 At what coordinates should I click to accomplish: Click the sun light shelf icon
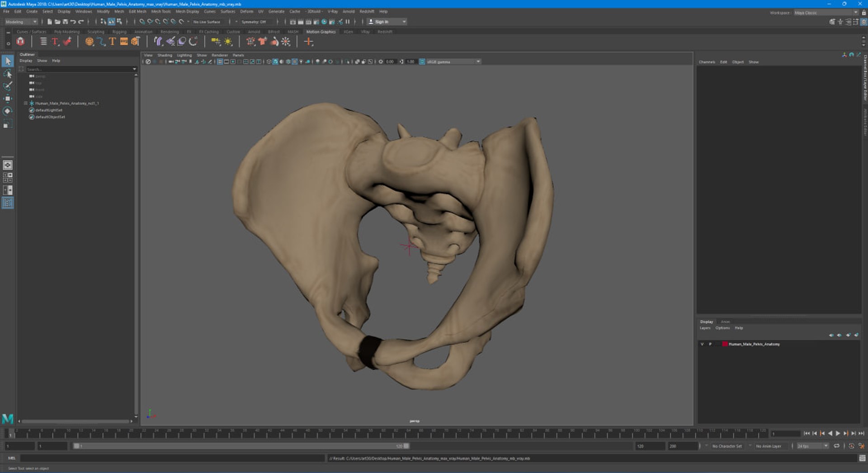click(x=228, y=42)
